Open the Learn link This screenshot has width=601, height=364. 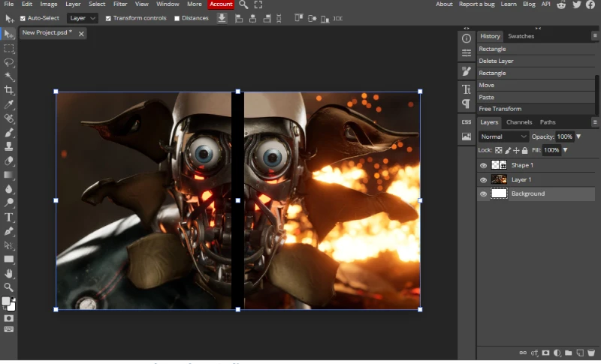509,5
